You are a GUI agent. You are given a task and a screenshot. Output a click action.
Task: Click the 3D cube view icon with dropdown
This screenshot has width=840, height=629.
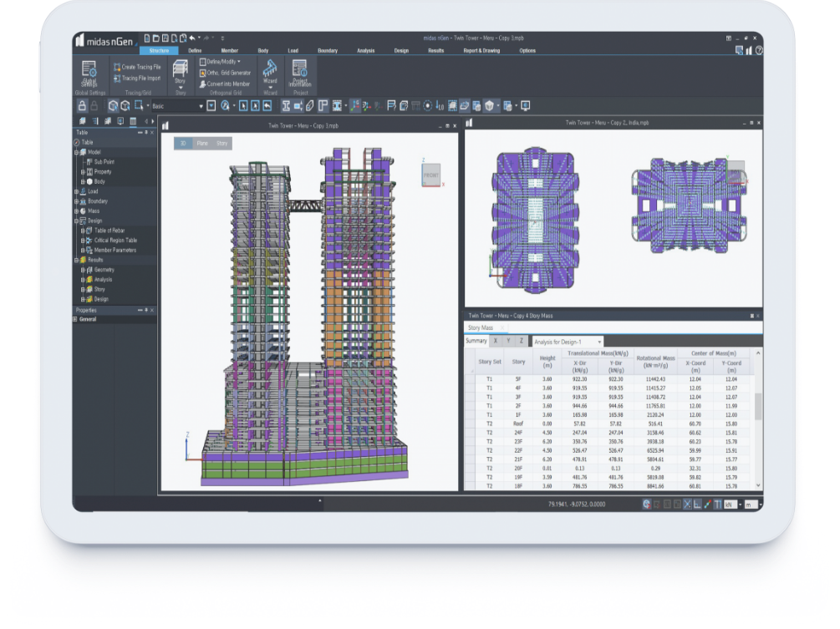[490, 106]
